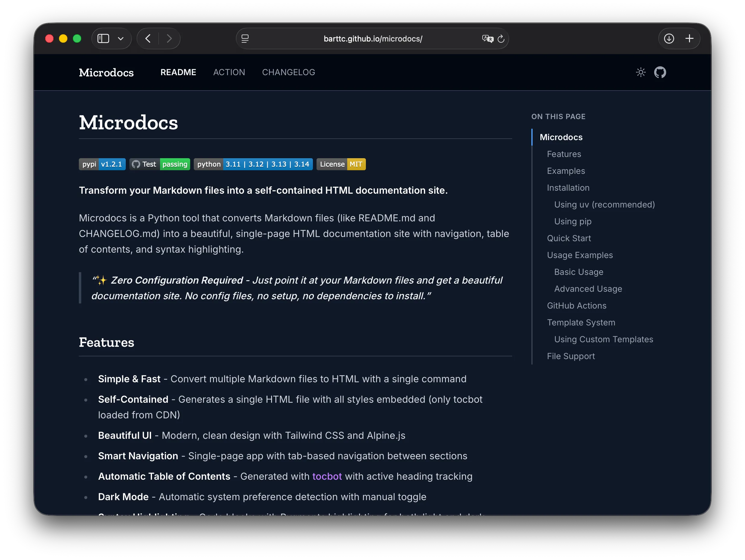This screenshot has width=745, height=560.
Task: Open the translation options in address bar
Action: click(487, 38)
